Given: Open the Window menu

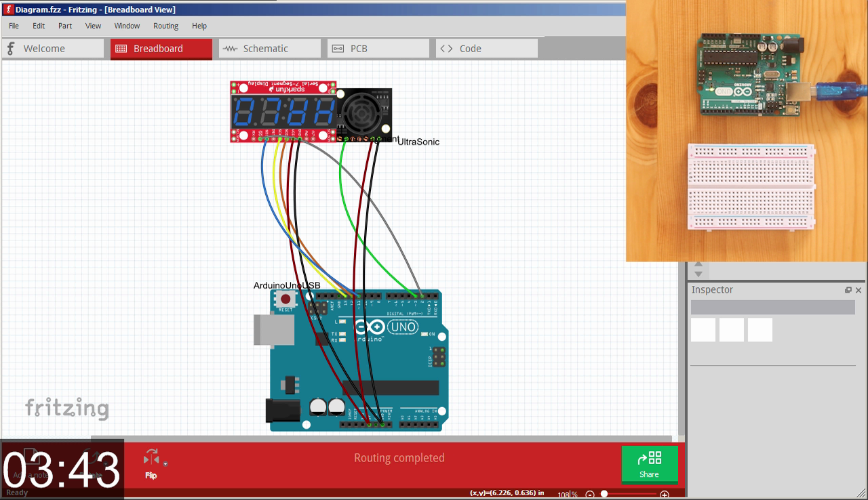Looking at the screenshot, I should coord(127,26).
